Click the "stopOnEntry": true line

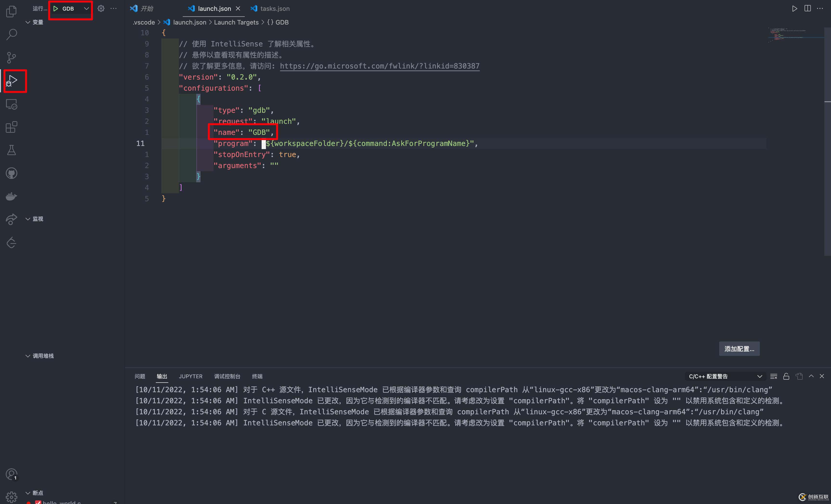(256, 154)
